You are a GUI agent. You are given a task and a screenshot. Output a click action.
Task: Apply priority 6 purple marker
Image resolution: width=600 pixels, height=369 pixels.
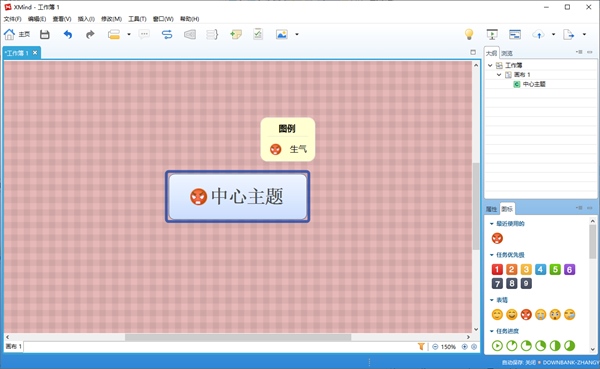[x=569, y=269]
